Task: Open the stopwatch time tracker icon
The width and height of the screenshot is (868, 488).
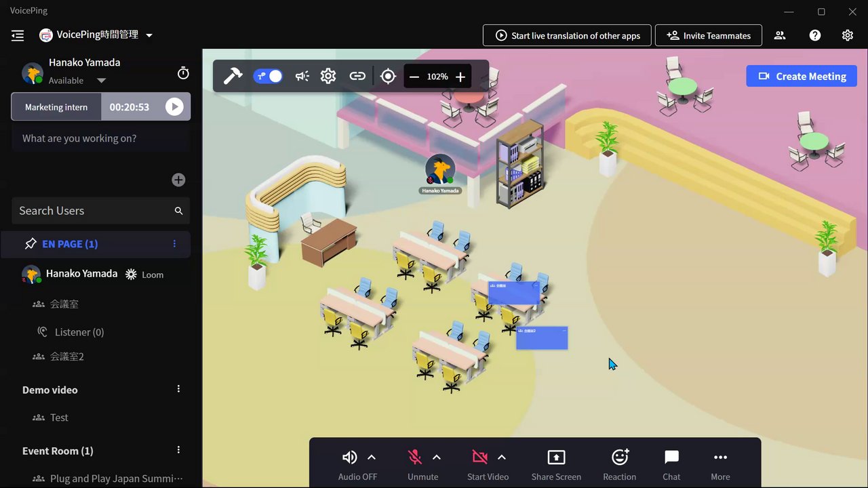Action: tap(183, 73)
